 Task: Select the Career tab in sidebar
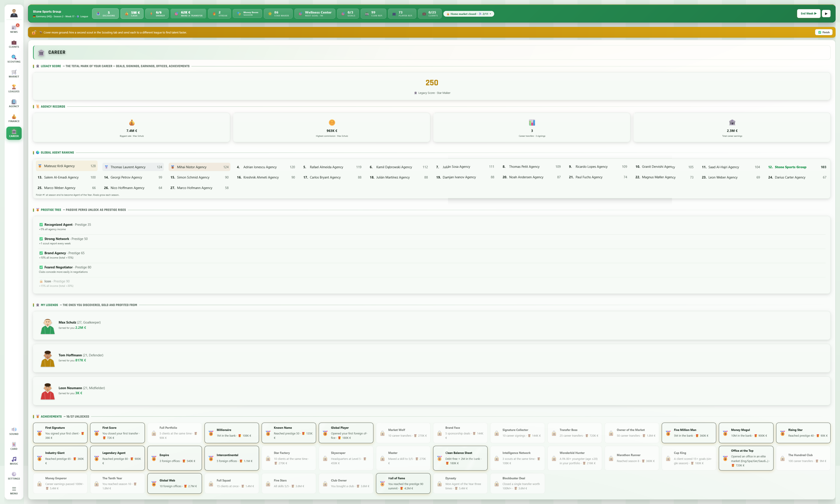(14, 133)
